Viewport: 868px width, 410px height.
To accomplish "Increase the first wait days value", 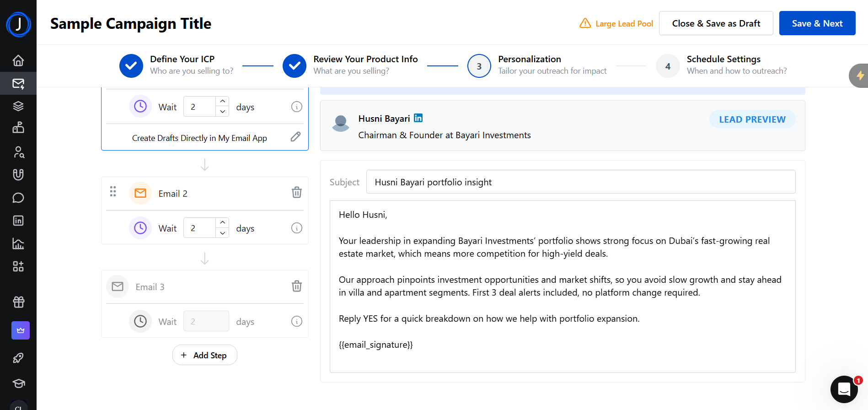I will point(222,101).
